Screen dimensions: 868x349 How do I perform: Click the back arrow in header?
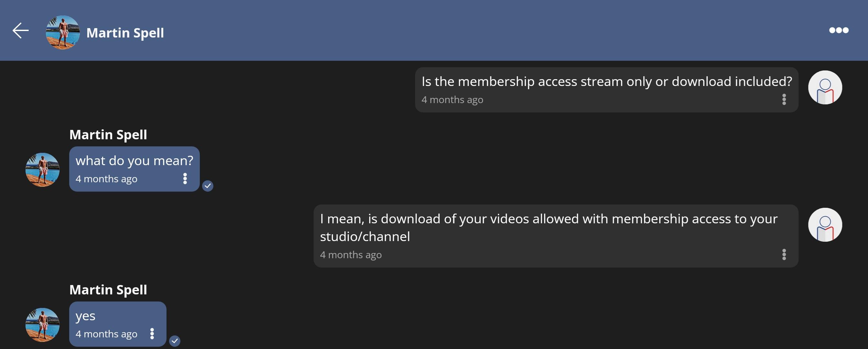[21, 31]
